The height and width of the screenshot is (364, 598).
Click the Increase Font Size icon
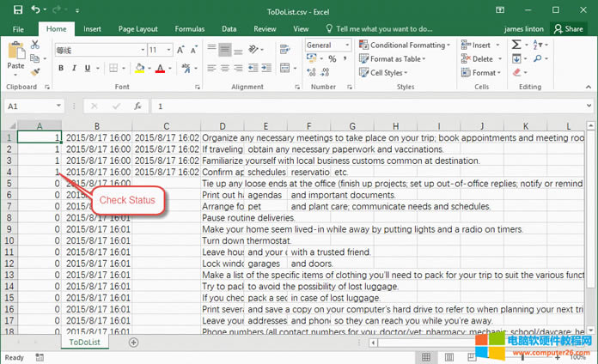point(181,50)
